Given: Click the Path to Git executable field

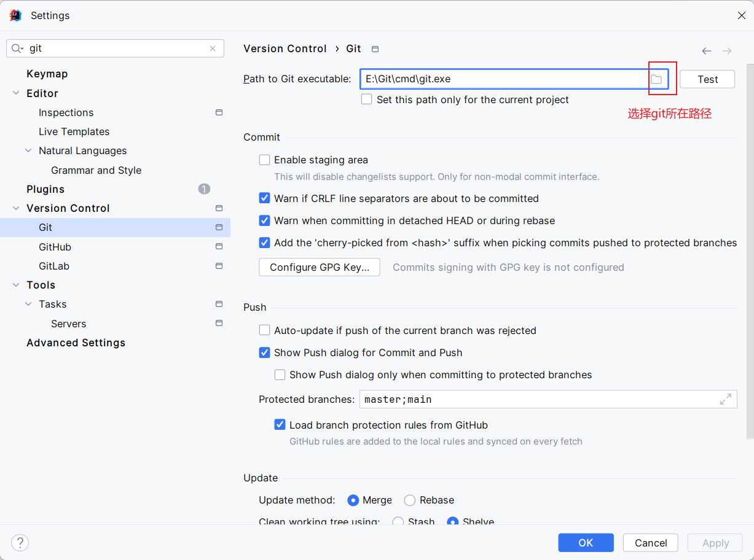Looking at the screenshot, I should click(x=504, y=79).
